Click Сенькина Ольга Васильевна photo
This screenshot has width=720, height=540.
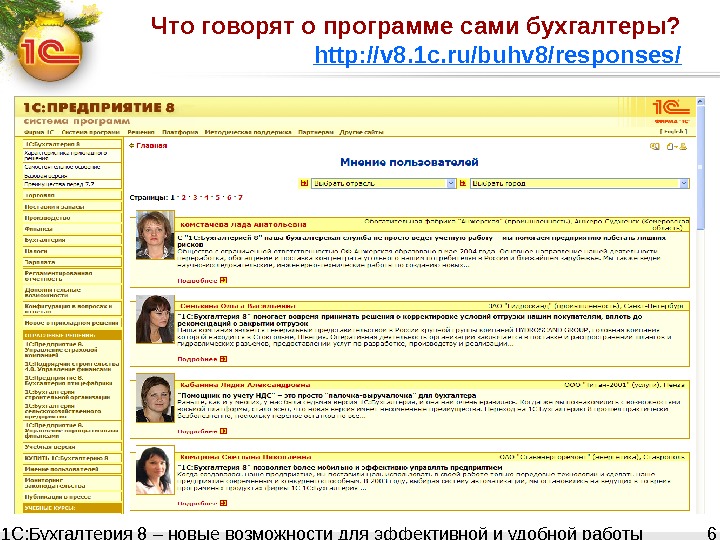click(155, 319)
